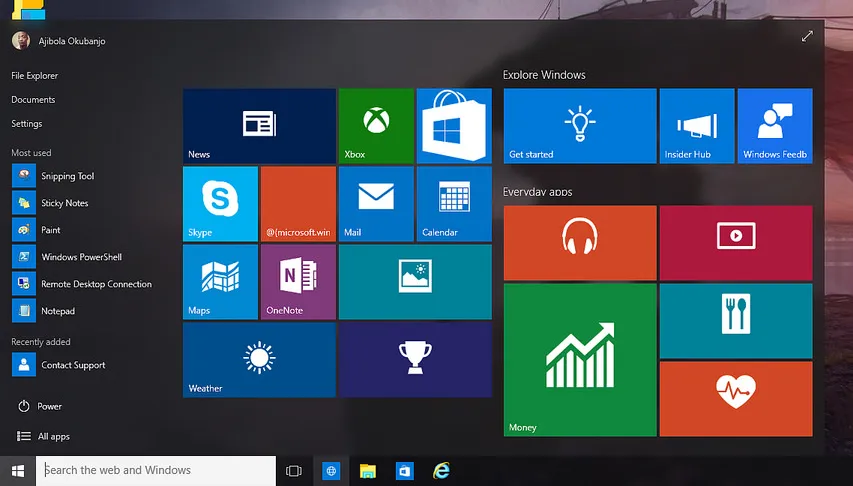
Task: Open the Food & Drink tile
Action: click(x=736, y=321)
